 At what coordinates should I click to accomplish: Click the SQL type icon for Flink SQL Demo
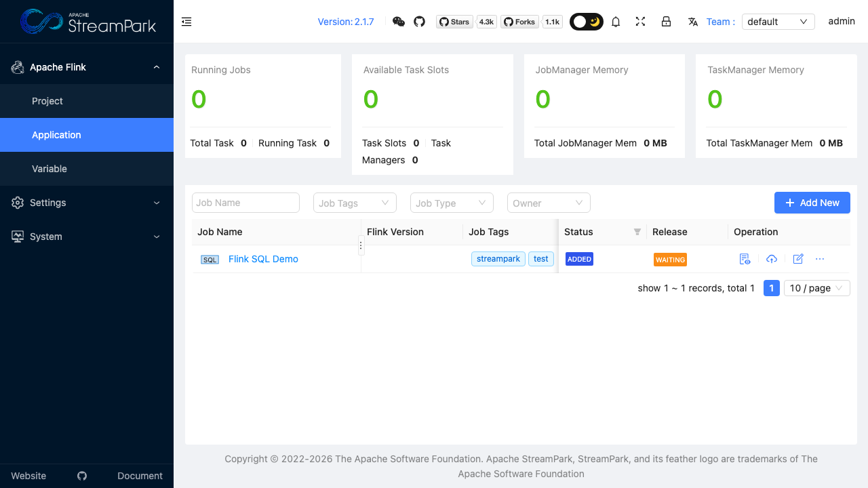(x=210, y=260)
